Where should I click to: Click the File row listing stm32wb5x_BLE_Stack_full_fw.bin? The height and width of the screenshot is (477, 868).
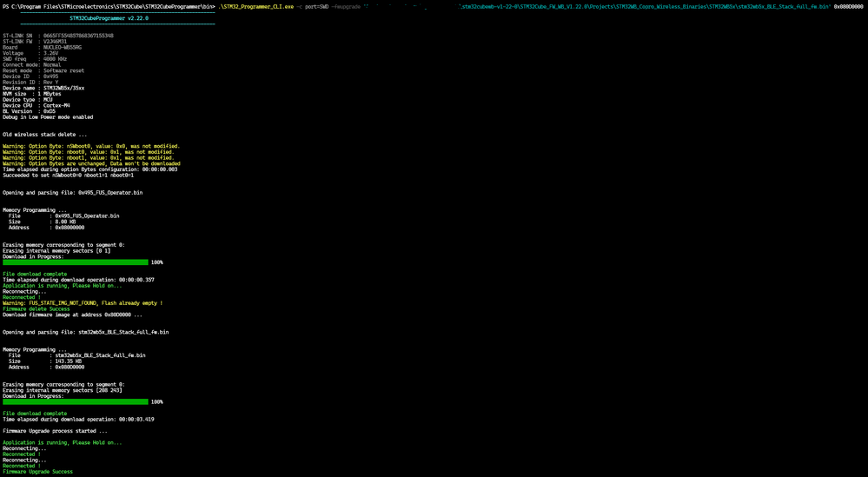[77, 355]
